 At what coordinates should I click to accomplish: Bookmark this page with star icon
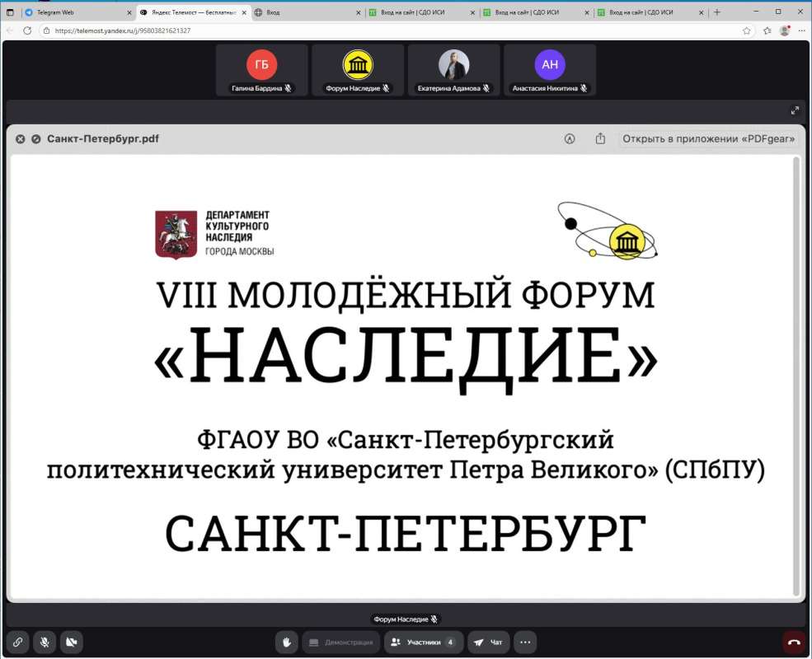[x=747, y=30]
